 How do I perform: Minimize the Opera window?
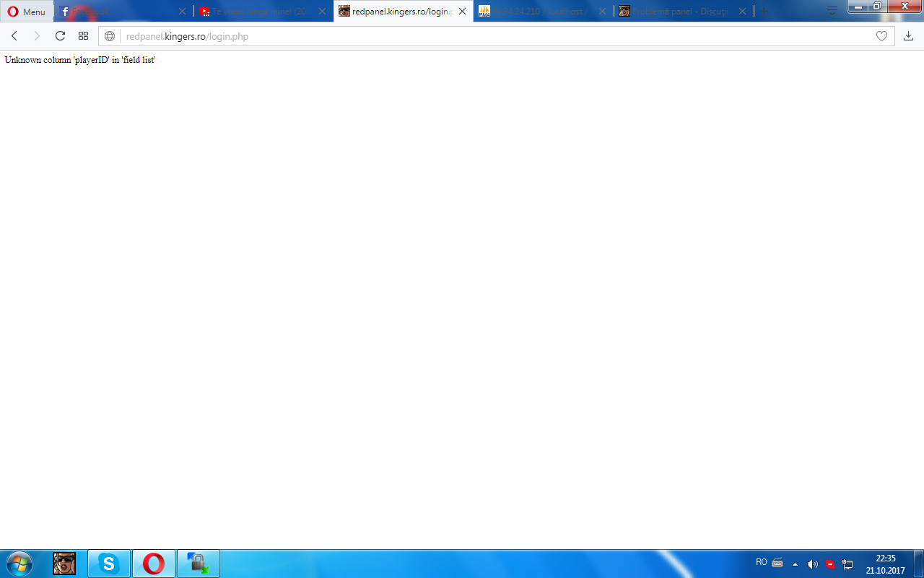(x=858, y=7)
